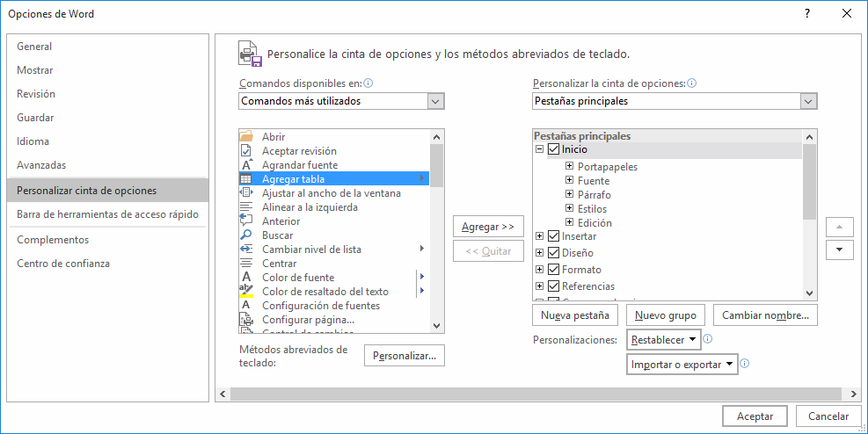The height and width of the screenshot is (434, 868).
Task: Collapse the Inicio tree node
Action: [x=540, y=149]
